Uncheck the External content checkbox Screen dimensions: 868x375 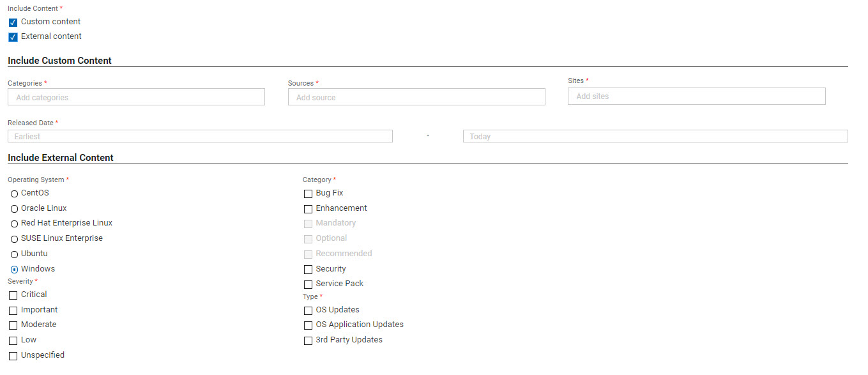coord(13,37)
